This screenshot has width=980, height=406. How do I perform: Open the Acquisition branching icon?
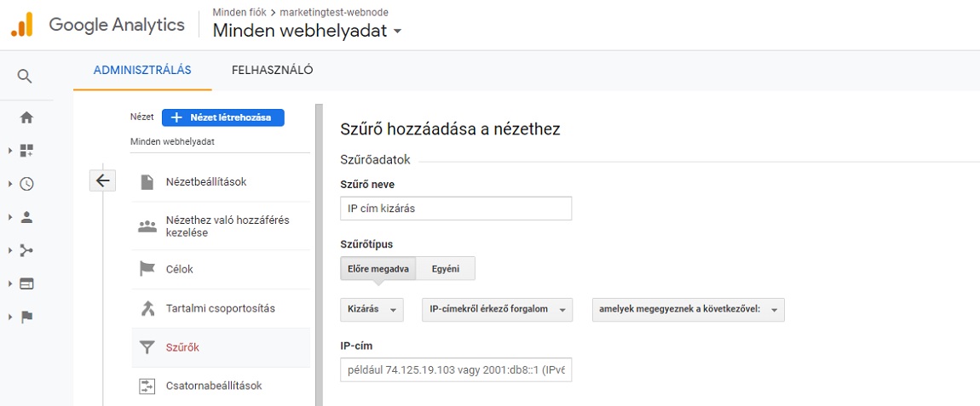coord(26,250)
